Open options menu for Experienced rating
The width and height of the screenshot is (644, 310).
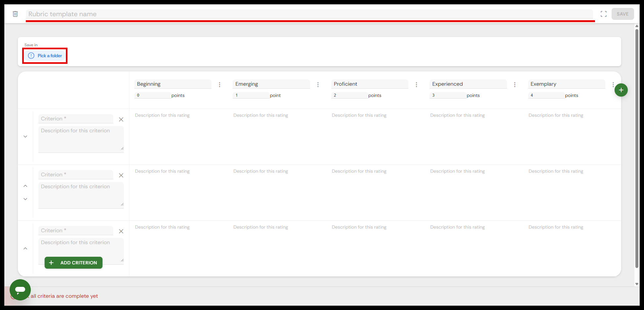coord(515,85)
